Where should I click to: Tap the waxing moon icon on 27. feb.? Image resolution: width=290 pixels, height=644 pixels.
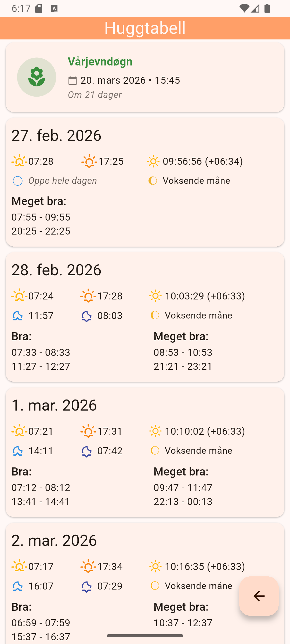point(153,181)
